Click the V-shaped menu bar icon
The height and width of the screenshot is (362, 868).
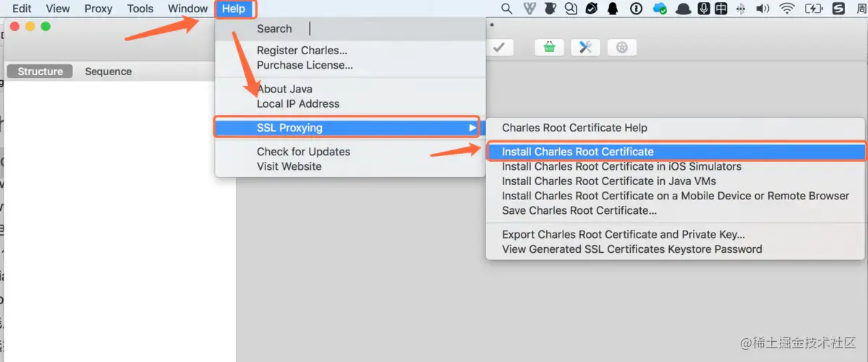pyautogui.click(x=529, y=9)
